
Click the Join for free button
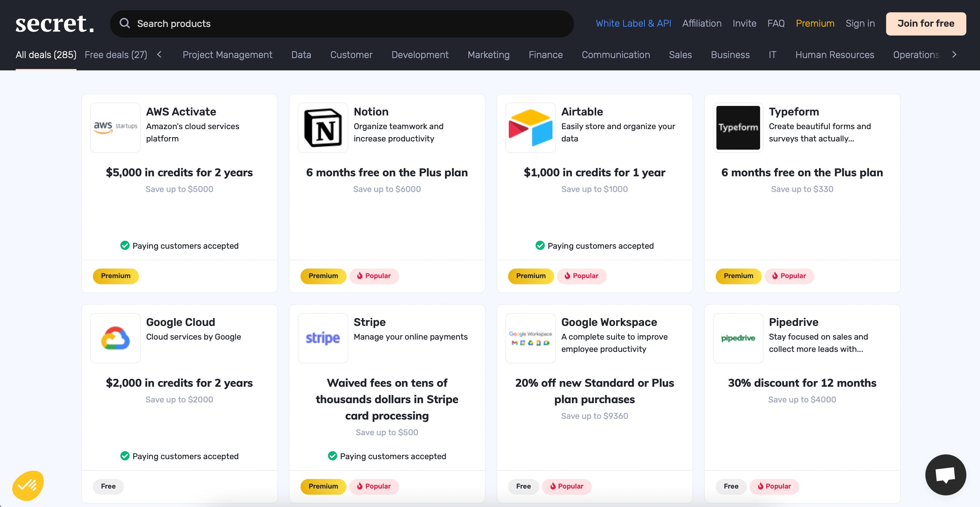click(x=926, y=24)
